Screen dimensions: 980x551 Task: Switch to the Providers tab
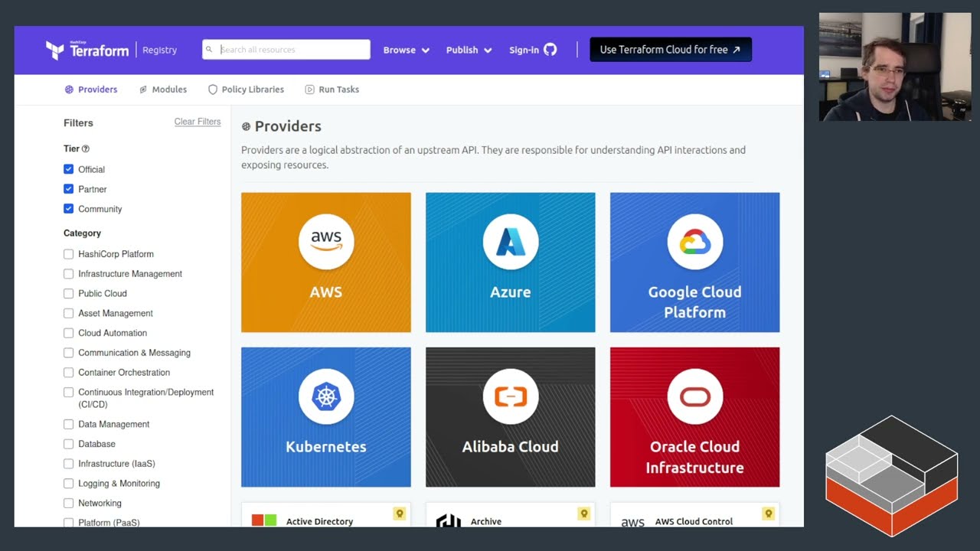tap(91, 90)
